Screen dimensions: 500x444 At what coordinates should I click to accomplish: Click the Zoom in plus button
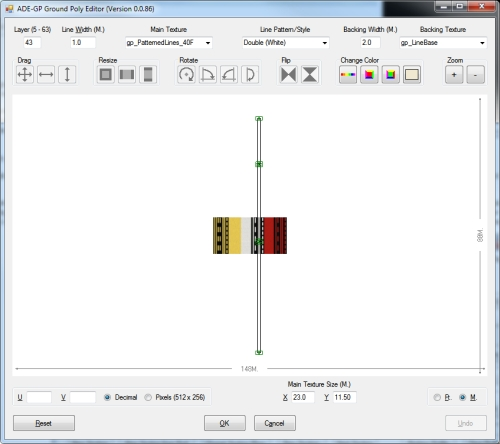point(454,74)
